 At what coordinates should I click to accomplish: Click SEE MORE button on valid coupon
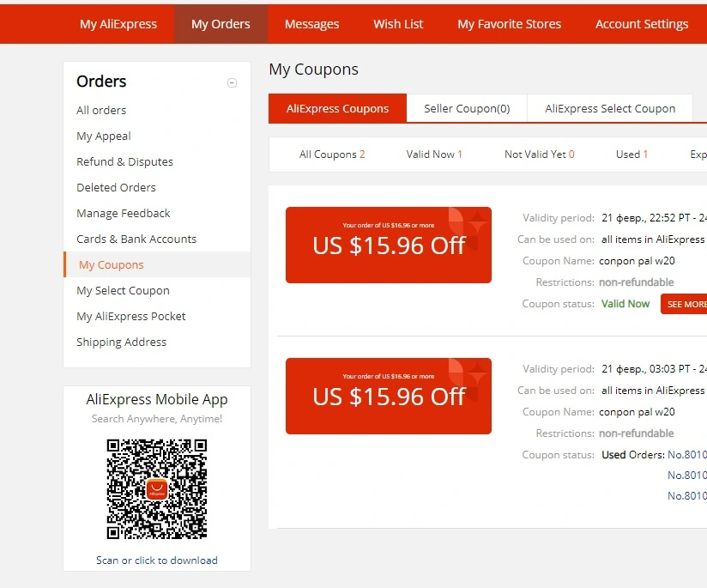(x=684, y=304)
